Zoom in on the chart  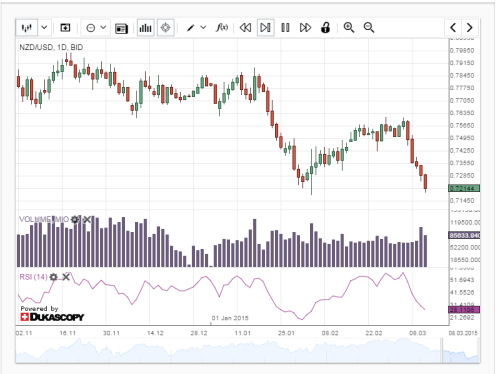pos(349,27)
